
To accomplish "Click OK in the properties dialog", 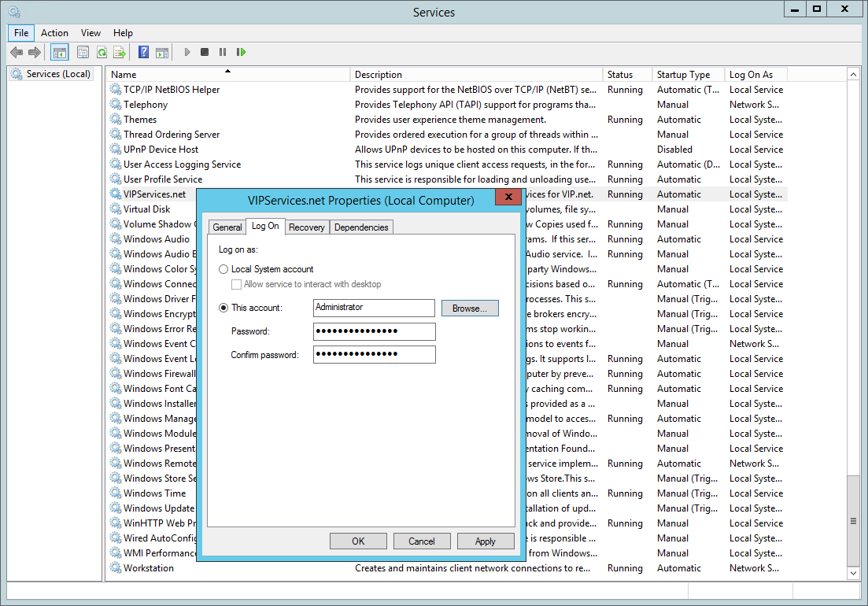I will pos(358,541).
